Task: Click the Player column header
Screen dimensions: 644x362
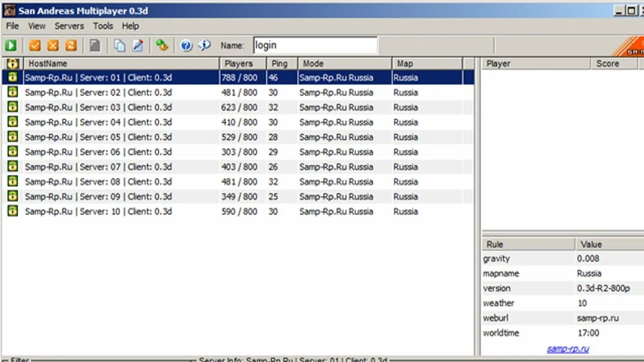Action: (x=536, y=64)
